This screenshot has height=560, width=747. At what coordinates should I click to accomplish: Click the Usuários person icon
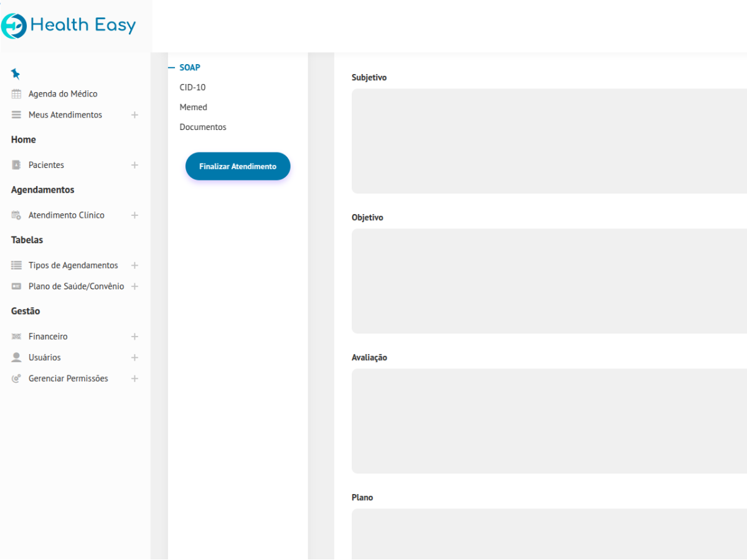[17, 358]
